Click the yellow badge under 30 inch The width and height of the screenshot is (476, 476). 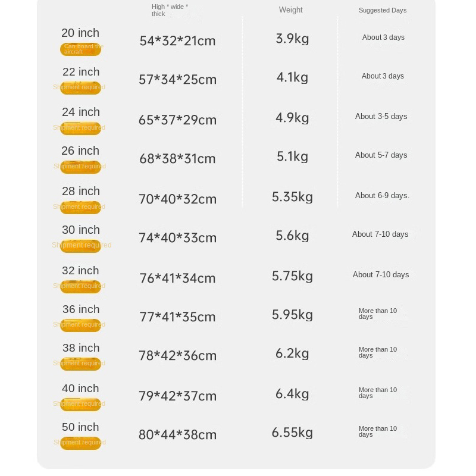[x=80, y=246]
